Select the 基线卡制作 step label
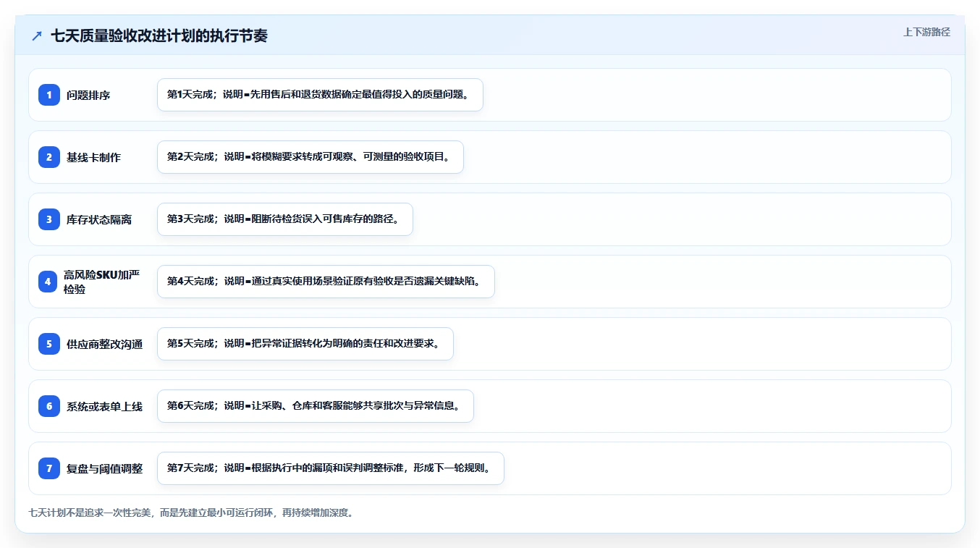980x548 pixels. pyautogui.click(x=93, y=157)
